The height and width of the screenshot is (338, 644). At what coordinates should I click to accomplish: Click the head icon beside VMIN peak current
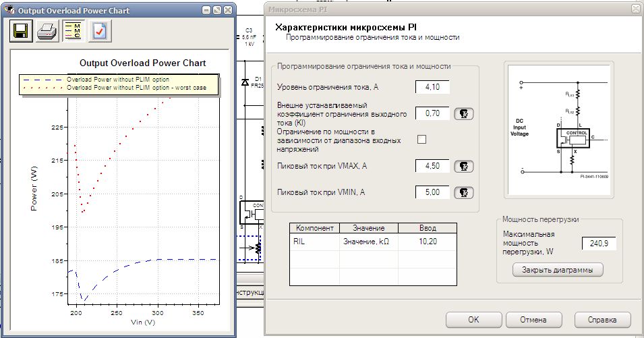(463, 192)
